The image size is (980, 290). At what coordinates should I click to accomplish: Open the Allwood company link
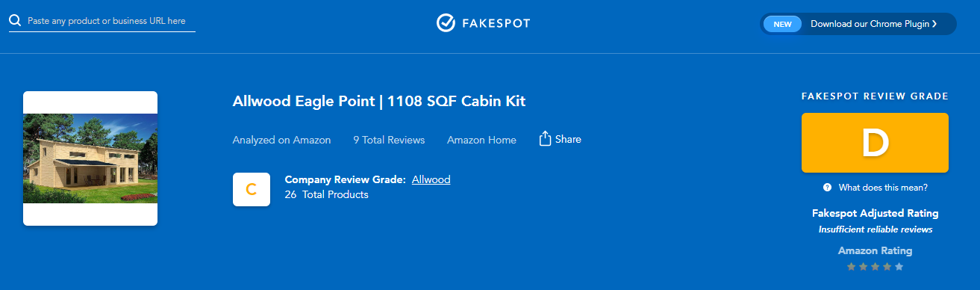[x=431, y=179]
